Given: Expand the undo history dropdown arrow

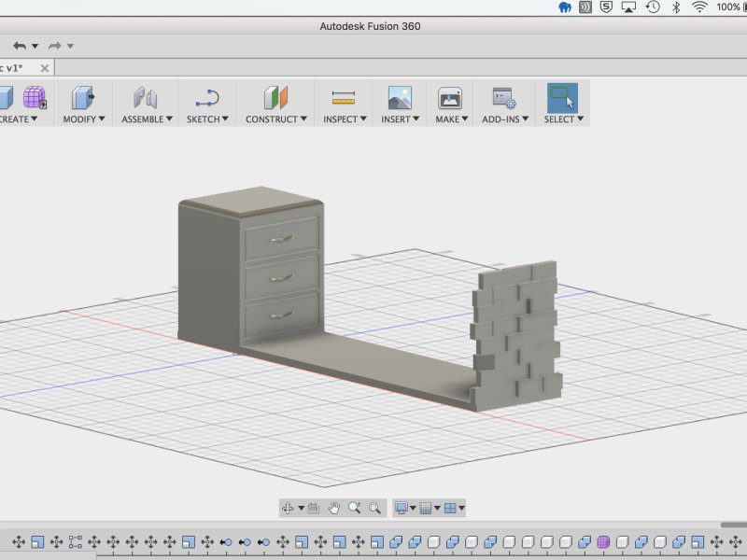Looking at the screenshot, I should tap(35, 46).
